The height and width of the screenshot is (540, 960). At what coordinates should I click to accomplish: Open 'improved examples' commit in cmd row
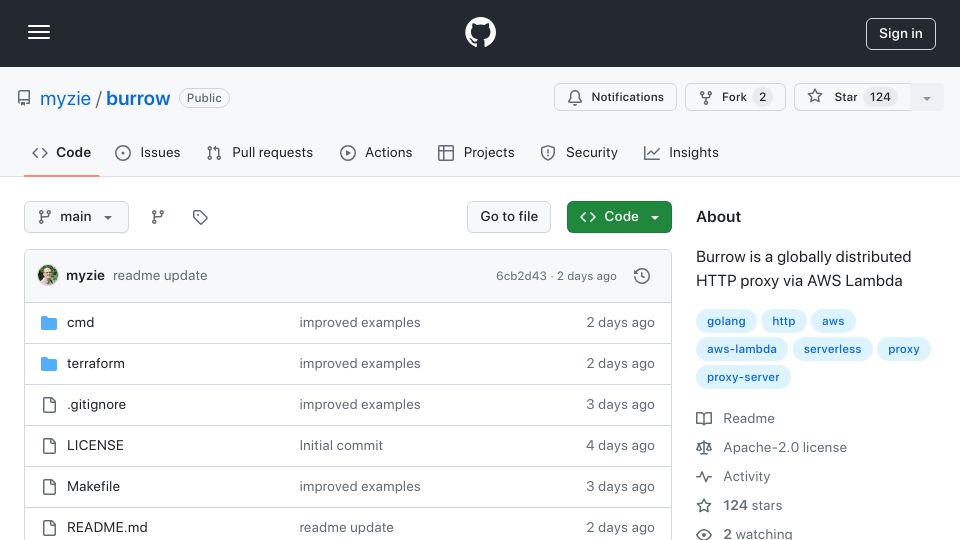point(359,323)
